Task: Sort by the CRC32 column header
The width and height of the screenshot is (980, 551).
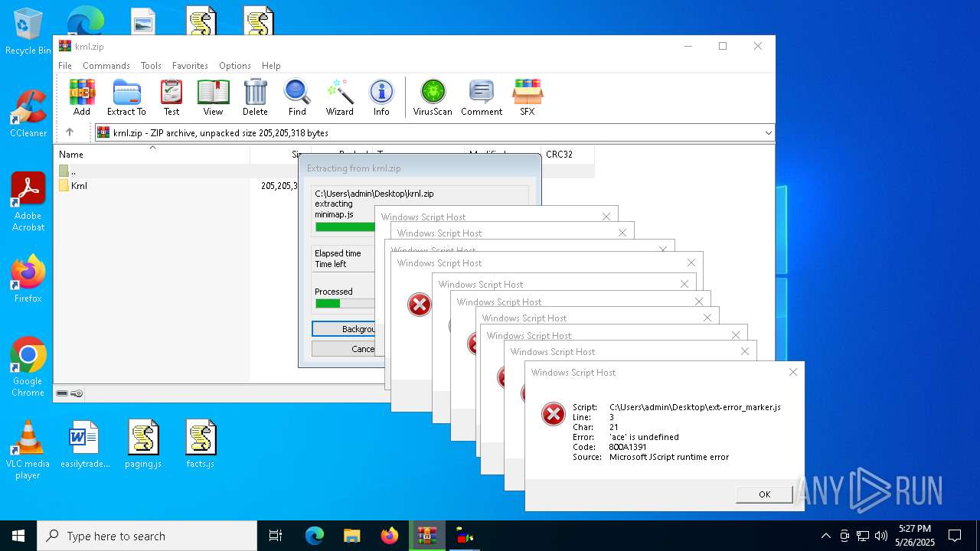Action: [x=567, y=155]
